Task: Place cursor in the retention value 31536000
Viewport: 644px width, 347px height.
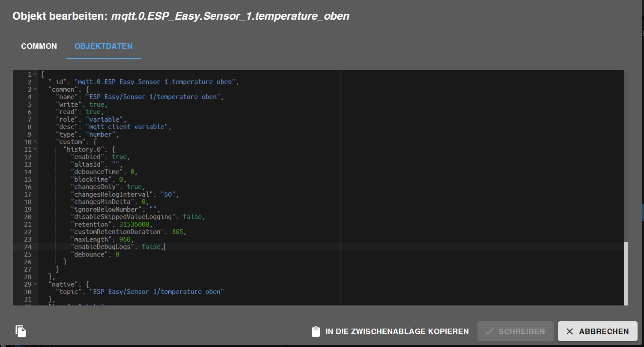Action: point(135,224)
